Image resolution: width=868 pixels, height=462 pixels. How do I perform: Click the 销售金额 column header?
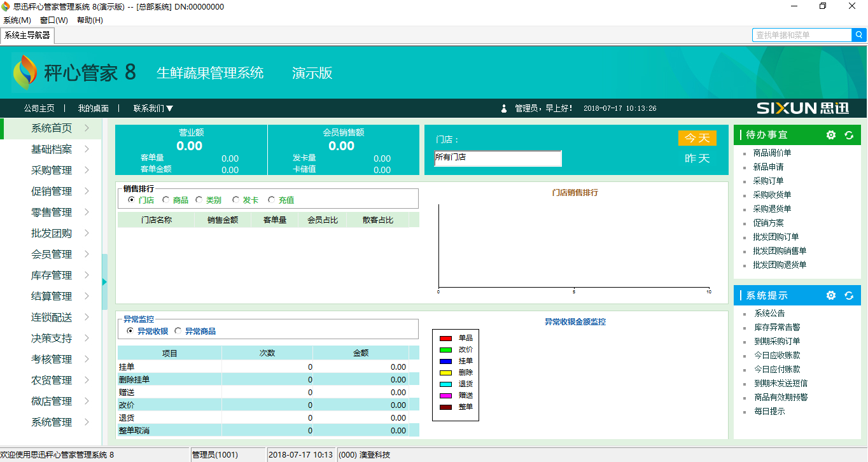(223, 220)
